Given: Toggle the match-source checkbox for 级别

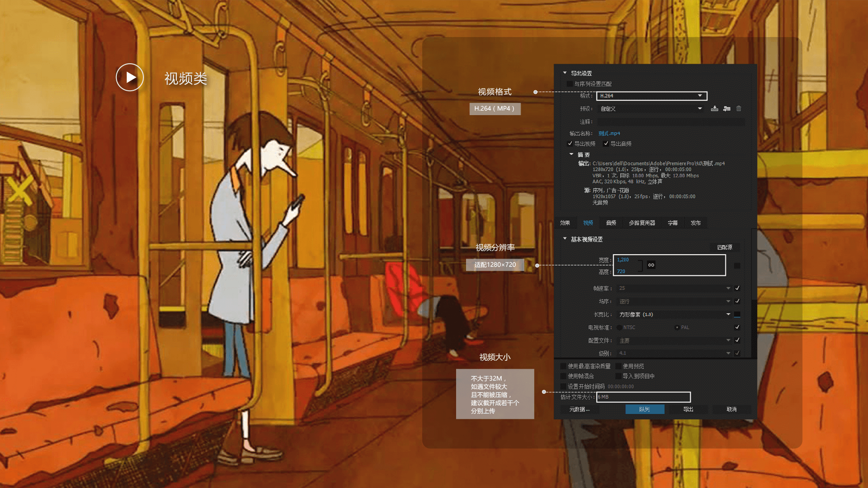Looking at the screenshot, I should coord(737,353).
